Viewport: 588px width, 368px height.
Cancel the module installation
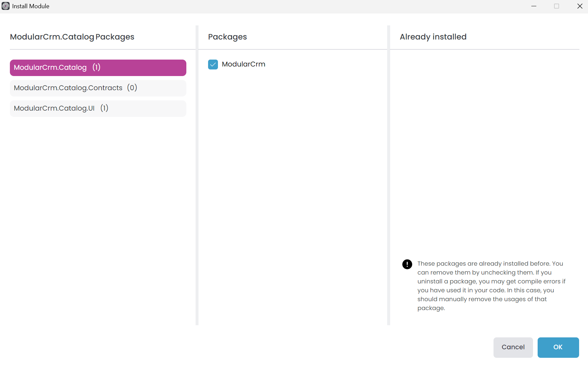pos(513,347)
